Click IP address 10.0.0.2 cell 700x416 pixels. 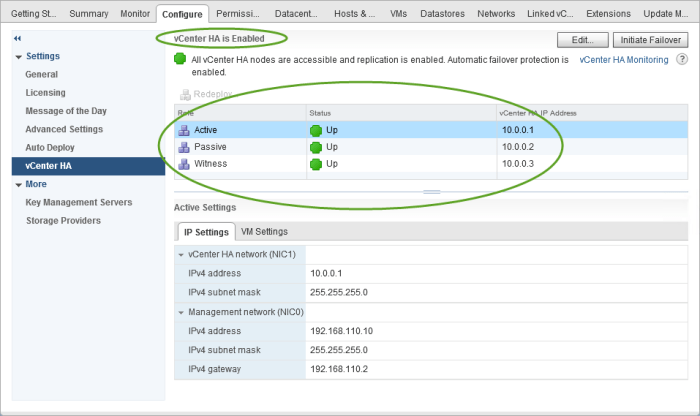(518, 147)
